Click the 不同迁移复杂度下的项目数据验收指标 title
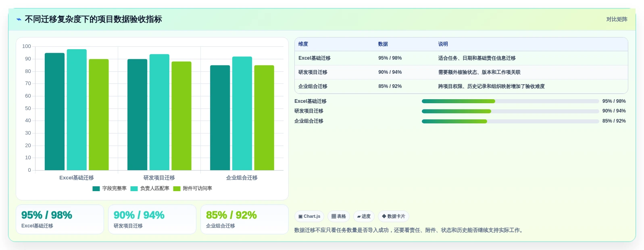Screen dimensions: 644x250 tap(94, 19)
